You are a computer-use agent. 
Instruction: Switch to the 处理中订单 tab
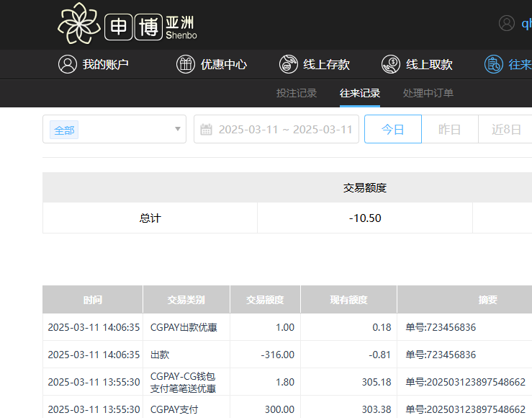coord(428,93)
